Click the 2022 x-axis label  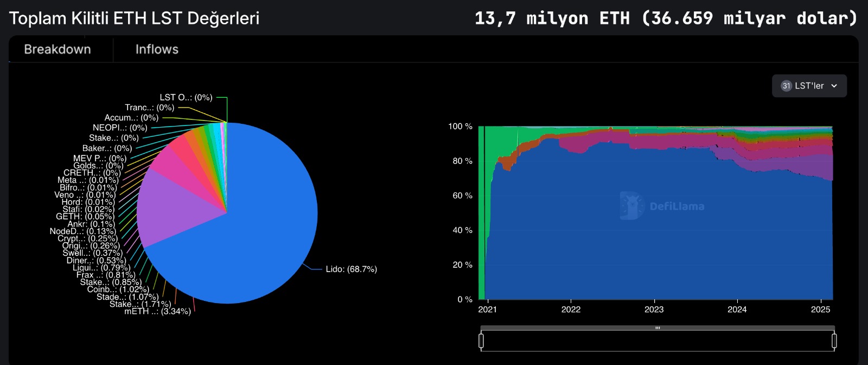point(571,310)
